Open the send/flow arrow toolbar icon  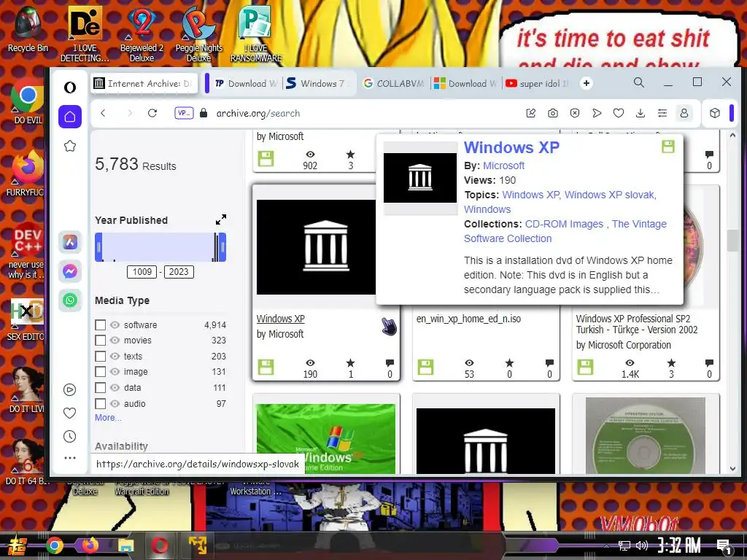(597, 113)
